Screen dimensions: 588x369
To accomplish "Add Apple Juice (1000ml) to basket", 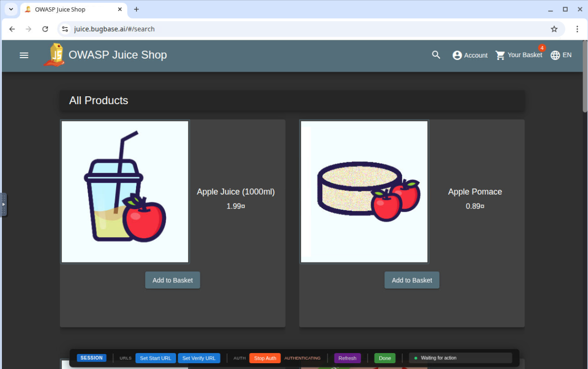I will tap(172, 280).
